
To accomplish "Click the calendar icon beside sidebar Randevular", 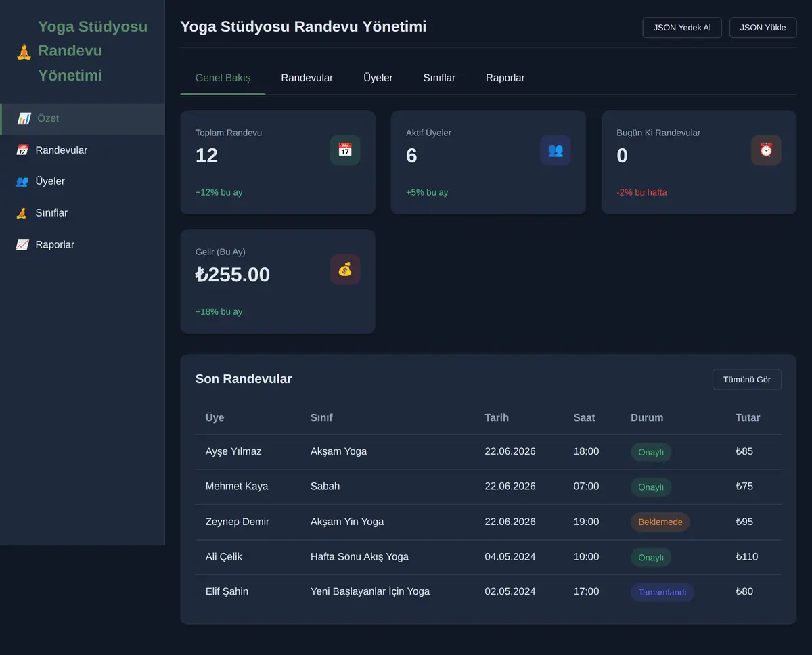I will [x=22, y=150].
